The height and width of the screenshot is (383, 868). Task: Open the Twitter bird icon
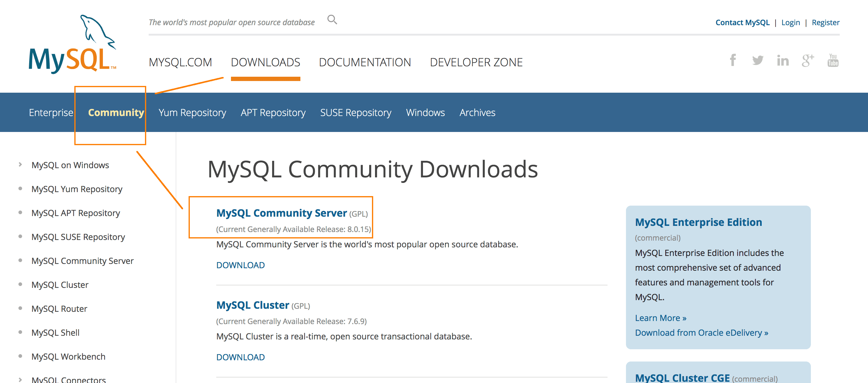(757, 60)
